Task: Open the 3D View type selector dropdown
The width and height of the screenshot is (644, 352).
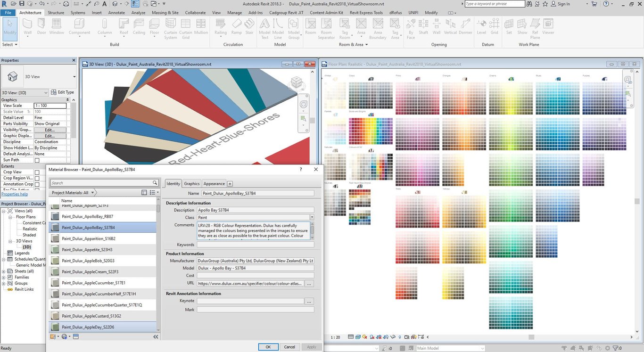Action: pyautogui.click(x=74, y=76)
